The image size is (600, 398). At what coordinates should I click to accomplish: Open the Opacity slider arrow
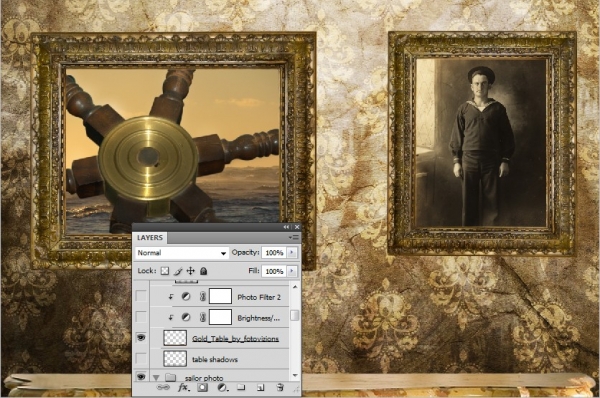point(292,253)
